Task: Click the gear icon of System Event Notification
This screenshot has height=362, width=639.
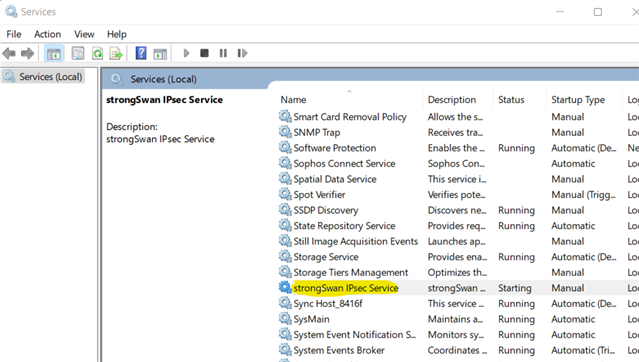Action: coord(285,334)
